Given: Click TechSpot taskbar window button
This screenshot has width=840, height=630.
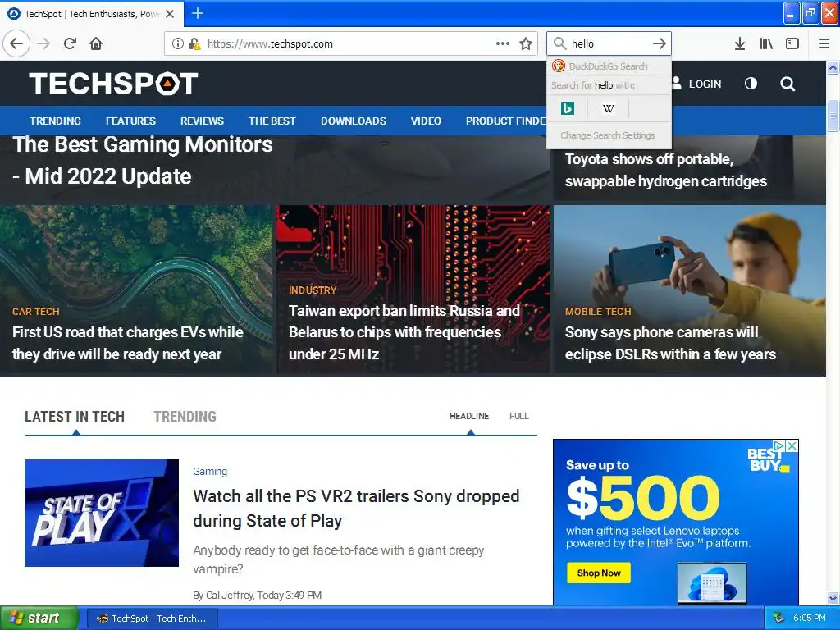Looking at the screenshot, I should 152,619.
